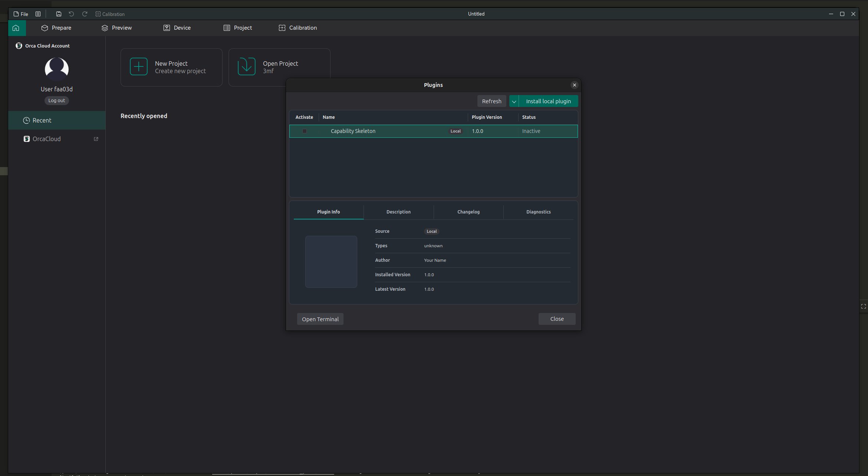This screenshot has width=868, height=476.
Task: Switch to the Diagnostics tab
Action: point(539,212)
